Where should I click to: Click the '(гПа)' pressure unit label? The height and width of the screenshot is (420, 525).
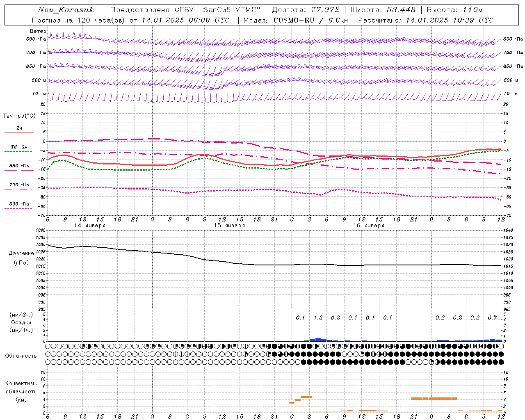[x=21, y=262]
